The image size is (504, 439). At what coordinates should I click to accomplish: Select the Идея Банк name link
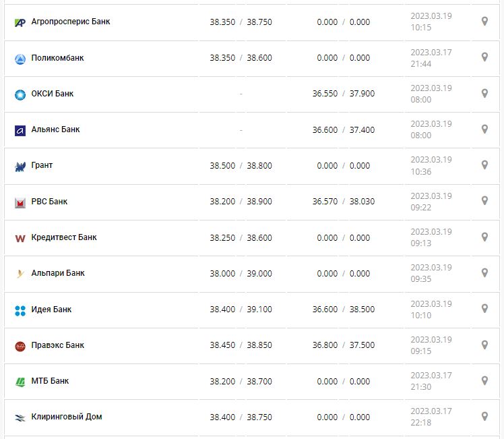(51, 310)
